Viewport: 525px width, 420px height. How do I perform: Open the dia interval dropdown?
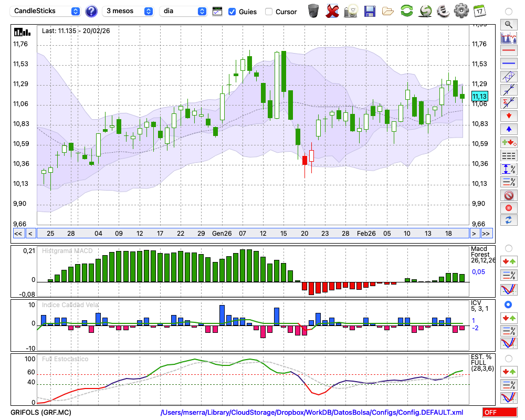pos(183,11)
